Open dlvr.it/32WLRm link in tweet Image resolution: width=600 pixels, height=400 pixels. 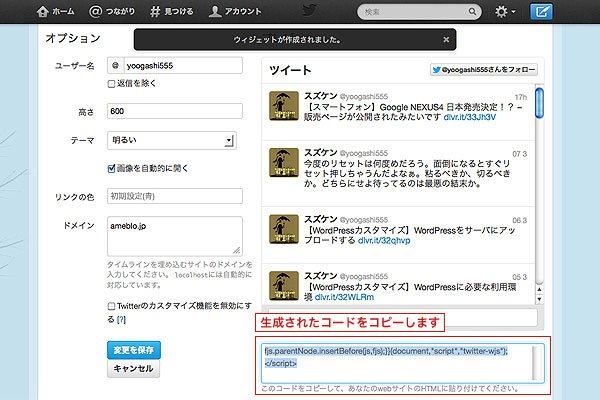pos(344,297)
